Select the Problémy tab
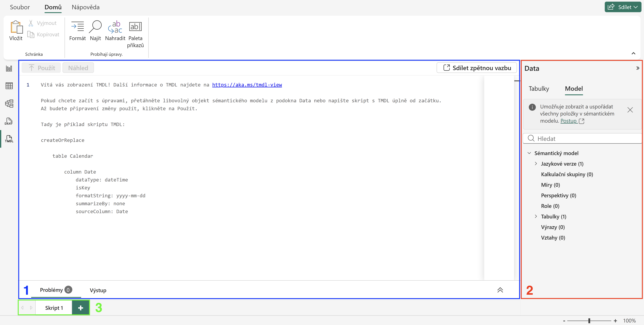 click(56, 290)
